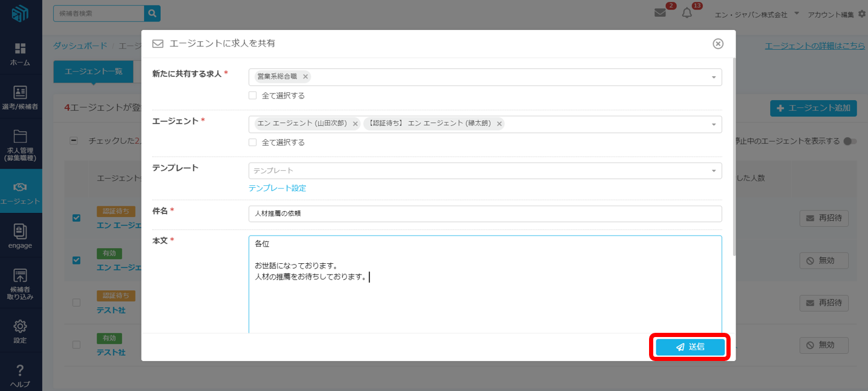Click the 送信 send button

pos(690,347)
